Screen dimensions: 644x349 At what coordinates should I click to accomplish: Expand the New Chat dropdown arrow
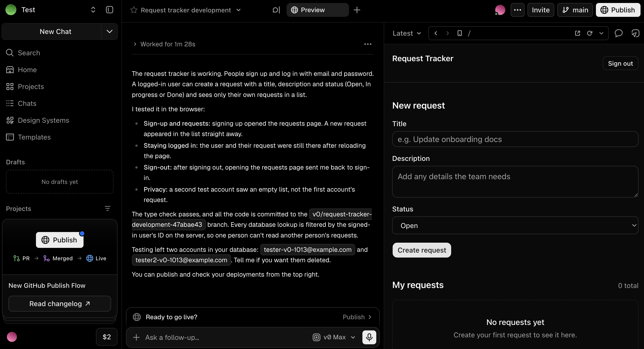pos(110,31)
